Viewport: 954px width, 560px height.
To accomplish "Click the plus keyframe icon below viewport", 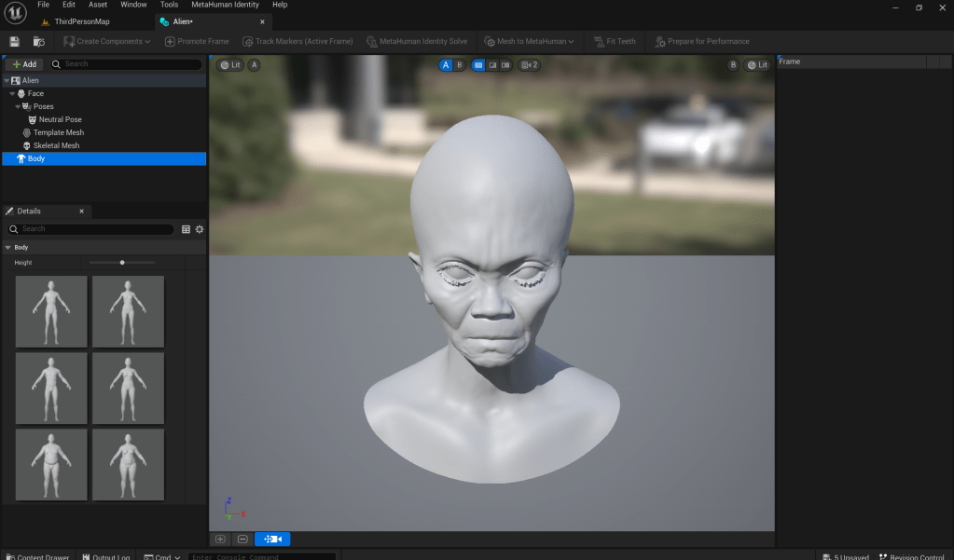I will (x=220, y=539).
